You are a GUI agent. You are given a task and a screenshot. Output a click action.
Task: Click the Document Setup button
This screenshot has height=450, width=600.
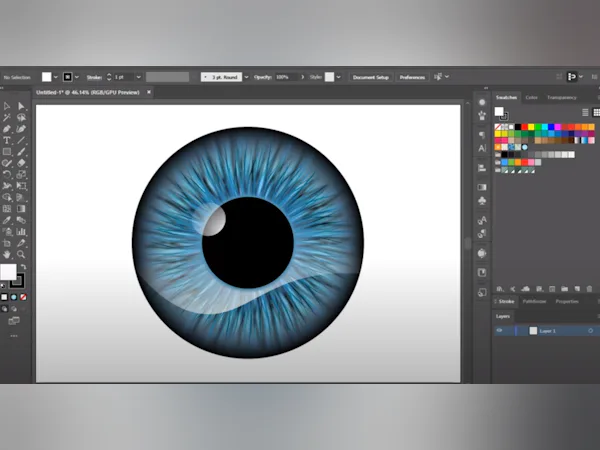tap(370, 77)
